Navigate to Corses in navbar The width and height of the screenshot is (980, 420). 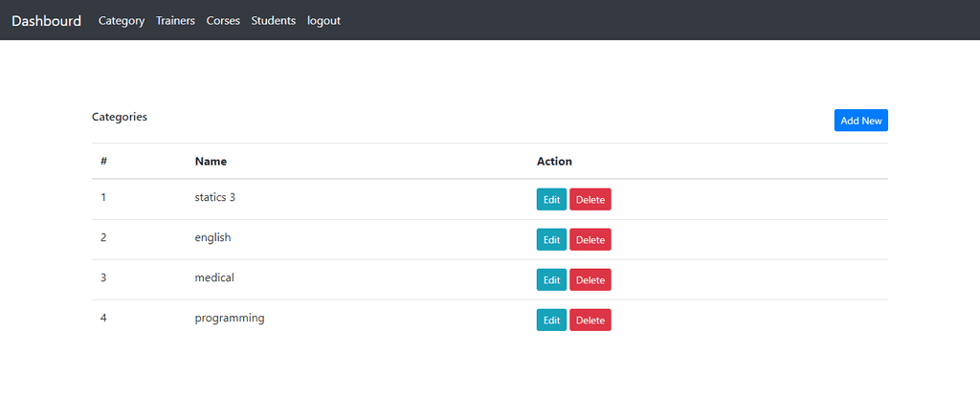pos(223,21)
